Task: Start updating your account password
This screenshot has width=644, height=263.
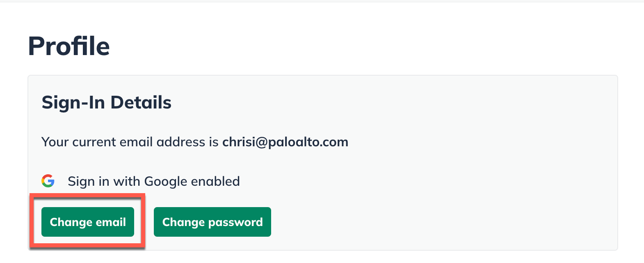Action: click(212, 222)
